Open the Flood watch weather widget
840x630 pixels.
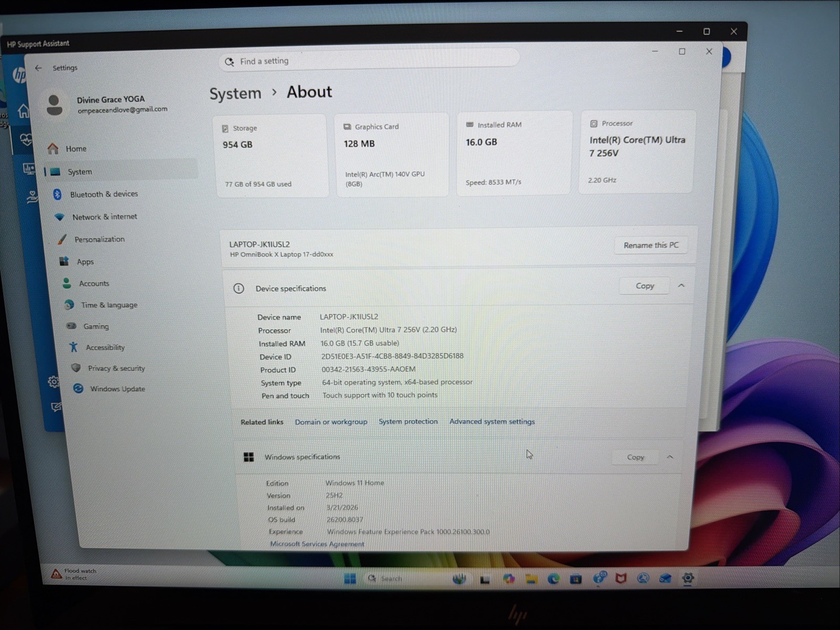point(74,574)
